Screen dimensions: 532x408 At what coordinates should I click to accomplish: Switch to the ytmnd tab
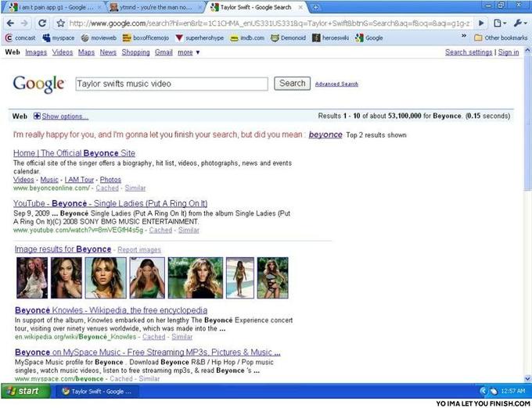(x=156, y=7)
